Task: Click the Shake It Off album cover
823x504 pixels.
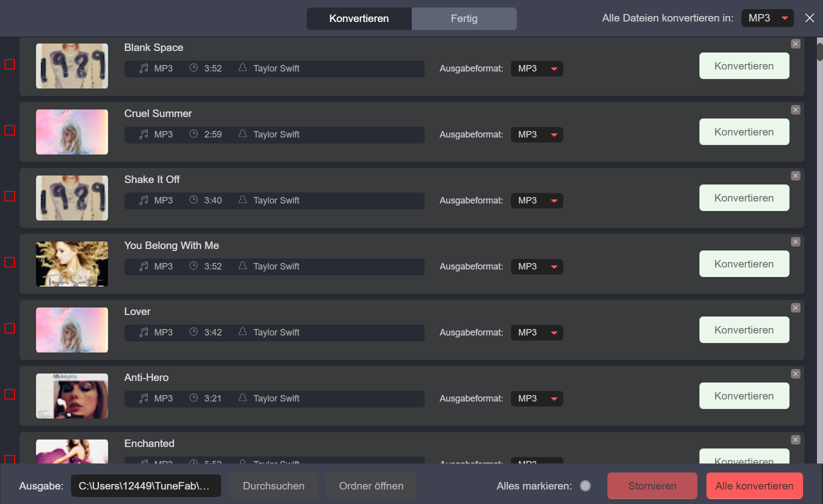Action: click(x=72, y=198)
